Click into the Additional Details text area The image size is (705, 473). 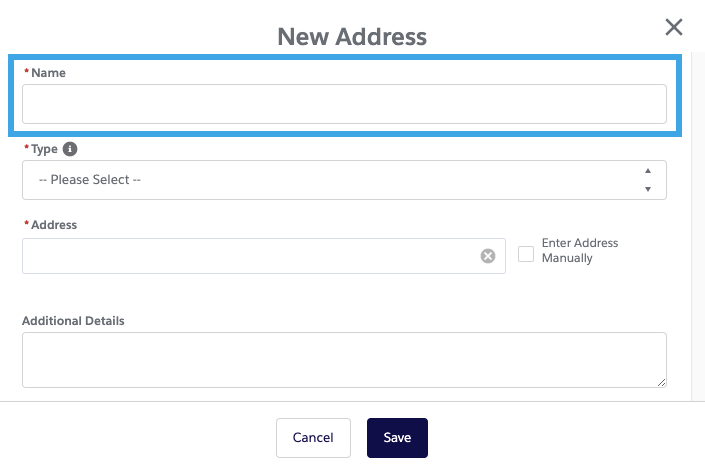(x=343, y=359)
